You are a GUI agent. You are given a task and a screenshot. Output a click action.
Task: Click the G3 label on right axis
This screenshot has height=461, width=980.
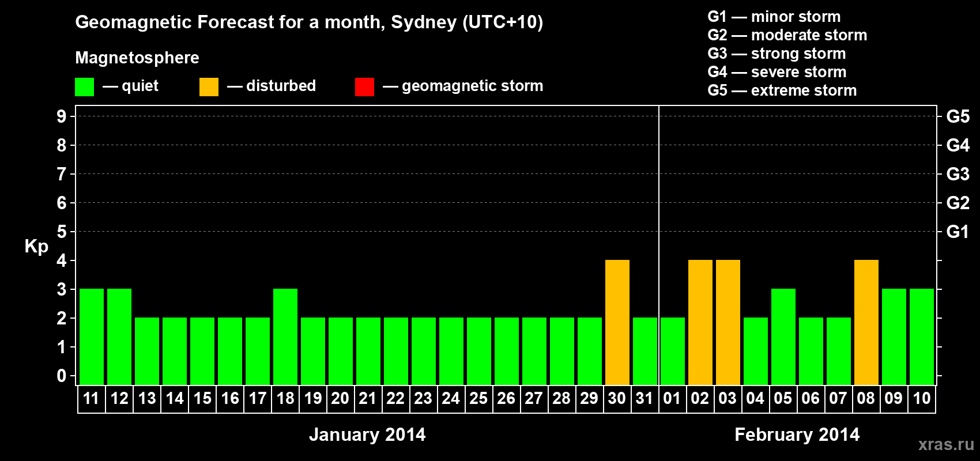click(958, 174)
